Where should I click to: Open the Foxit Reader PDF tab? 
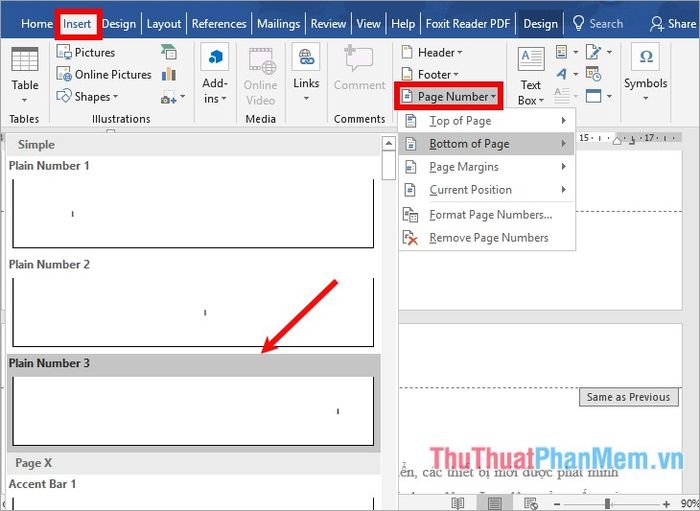(468, 24)
